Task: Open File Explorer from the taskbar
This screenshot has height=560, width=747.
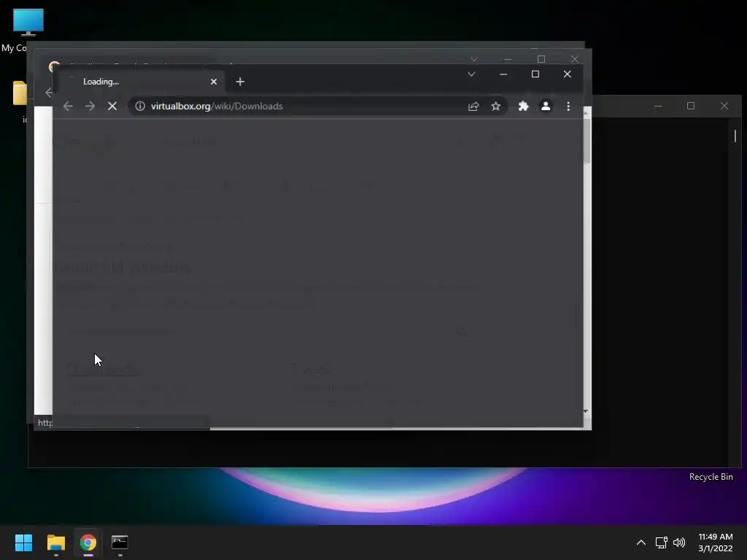Action: 55,542
